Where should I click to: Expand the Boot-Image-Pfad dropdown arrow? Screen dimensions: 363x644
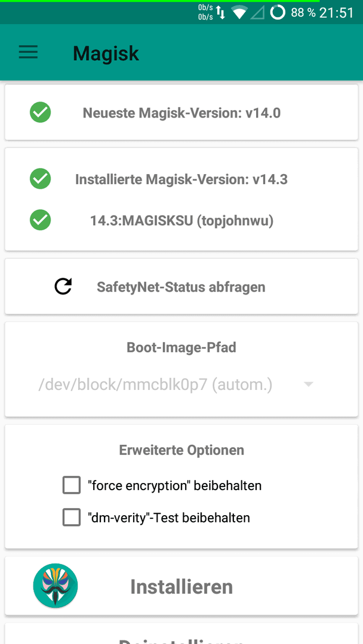tap(308, 385)
